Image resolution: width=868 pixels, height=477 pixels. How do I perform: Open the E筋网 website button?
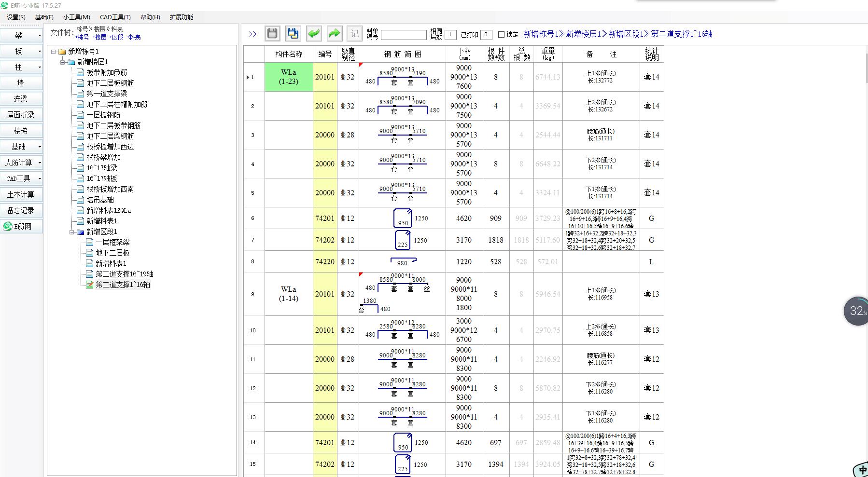click(x=21, y=226)
